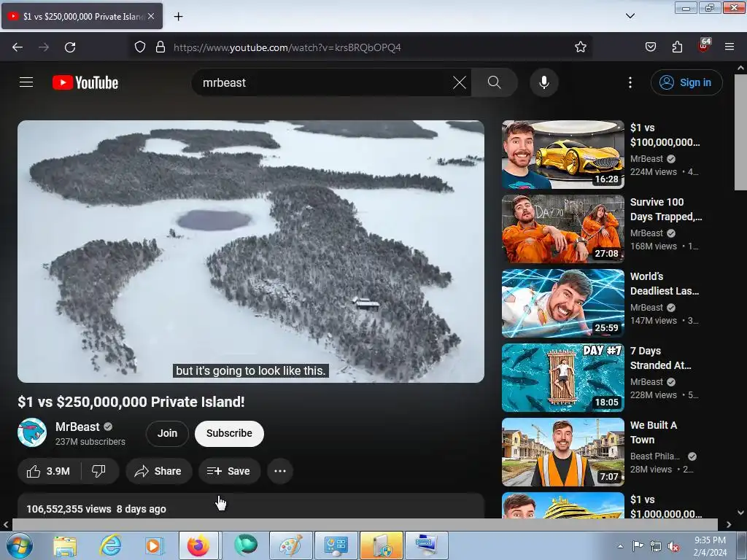747x560 pixels.
Task: Launch Internet Explorer from the taskbar
Action: pyautogui.click(x=109, y=545)
